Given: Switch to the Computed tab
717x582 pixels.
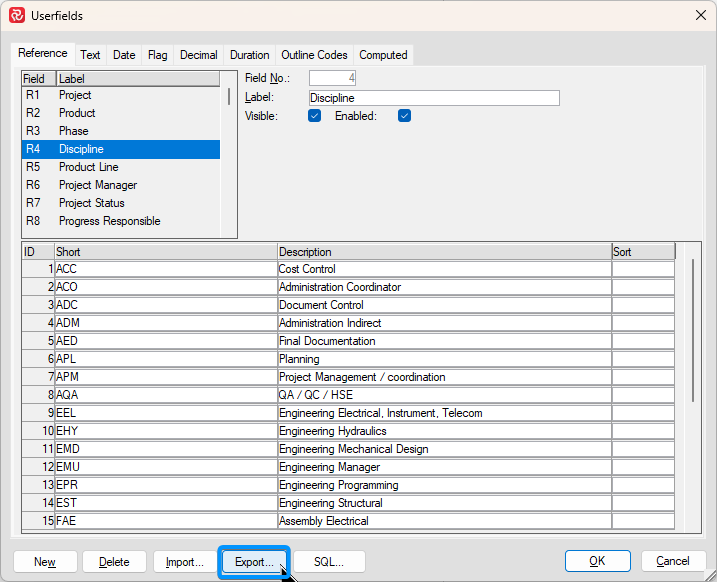Looking at the screenshot, I should 383,55.
